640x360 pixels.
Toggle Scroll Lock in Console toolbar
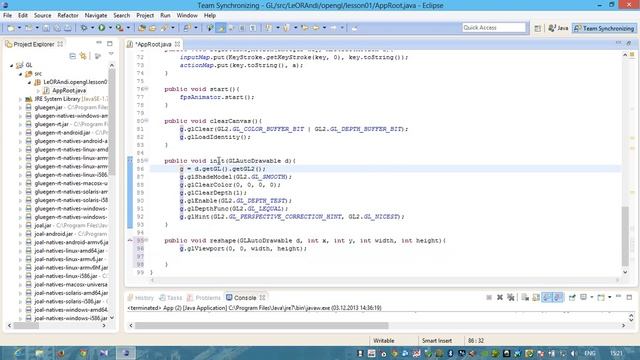pos(536,298)
